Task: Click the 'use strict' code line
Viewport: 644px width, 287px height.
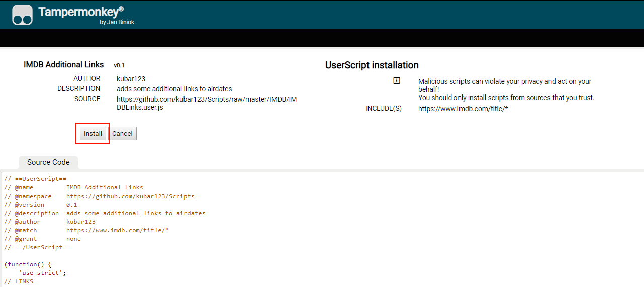Action: click(42, 273)
